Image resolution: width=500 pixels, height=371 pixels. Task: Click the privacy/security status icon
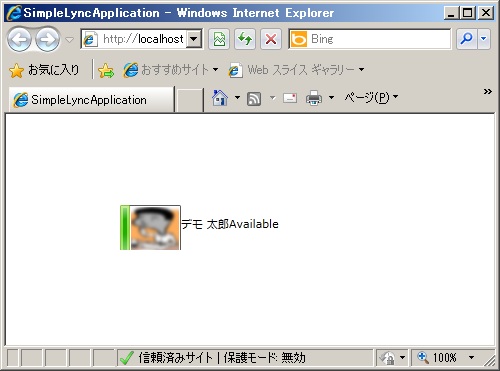(x=387, y=358)
